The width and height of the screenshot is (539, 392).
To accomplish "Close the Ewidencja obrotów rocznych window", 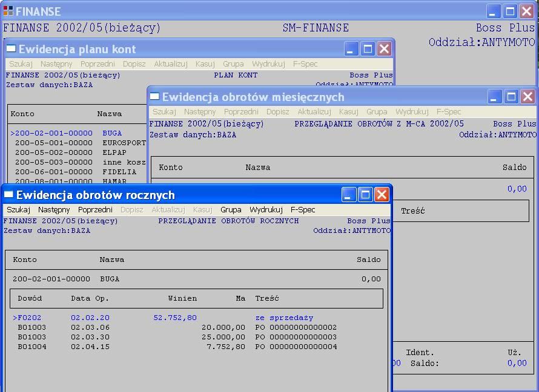I will point(382,195).
